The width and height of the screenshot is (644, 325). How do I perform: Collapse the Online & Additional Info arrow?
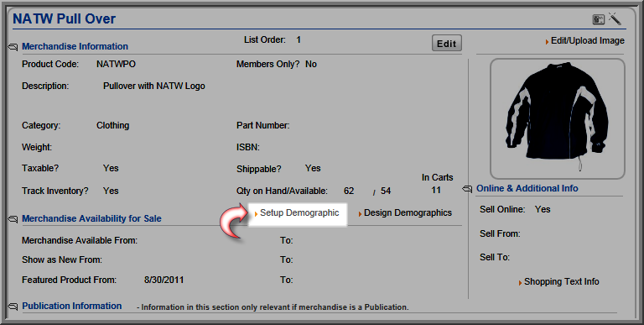point(467,189)
